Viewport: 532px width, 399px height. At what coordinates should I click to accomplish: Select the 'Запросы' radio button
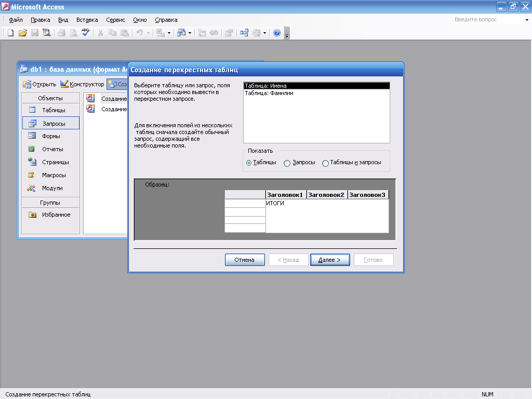pos(287,163)
